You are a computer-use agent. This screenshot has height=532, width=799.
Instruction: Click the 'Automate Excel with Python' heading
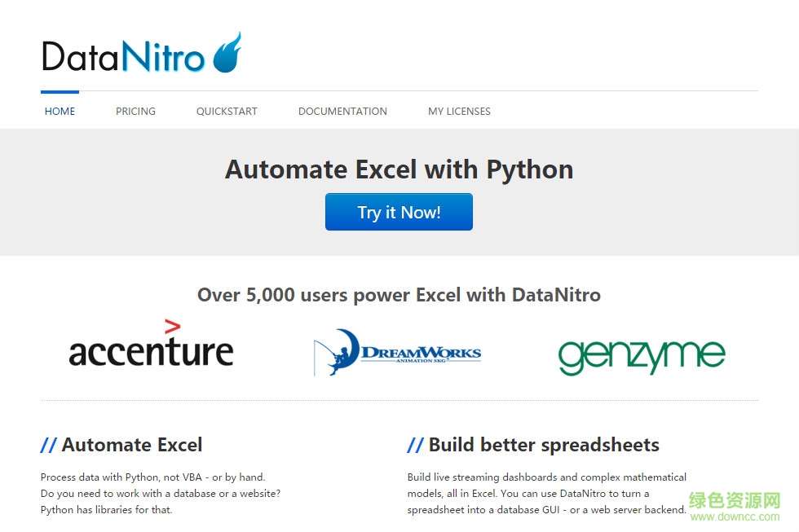(x=399, y=169)
